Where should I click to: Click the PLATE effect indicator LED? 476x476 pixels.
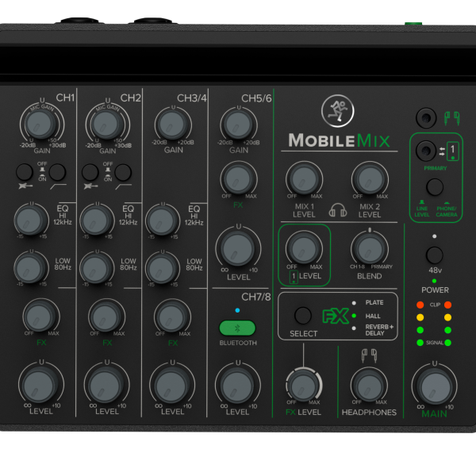pyautogui.click(x=354, y=303)
